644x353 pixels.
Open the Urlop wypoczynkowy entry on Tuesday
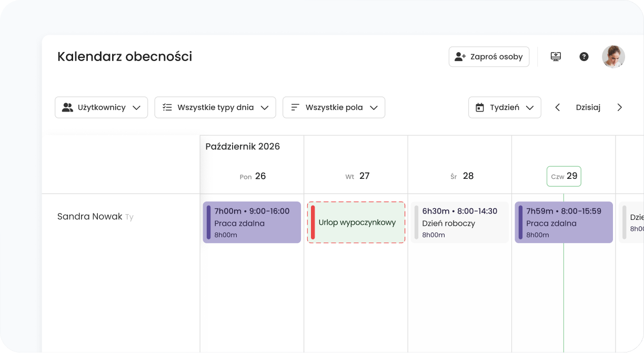coord(356,223)
